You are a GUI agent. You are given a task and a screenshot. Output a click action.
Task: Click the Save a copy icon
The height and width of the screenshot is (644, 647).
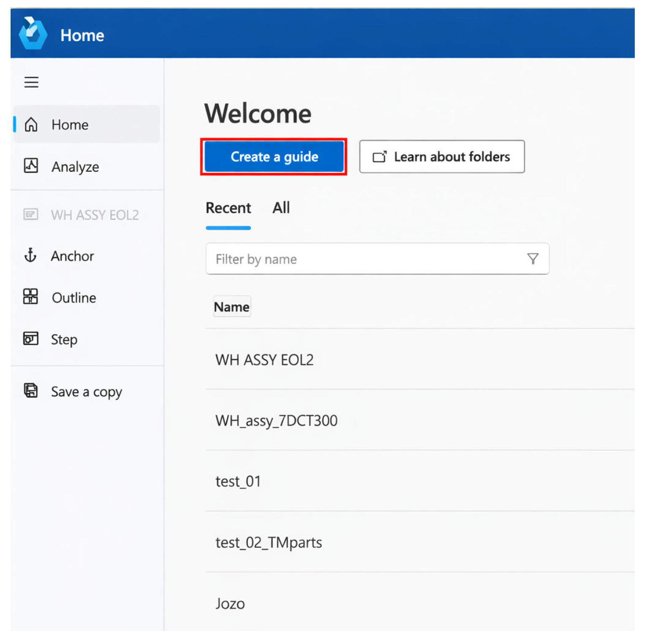pos(31,391)
